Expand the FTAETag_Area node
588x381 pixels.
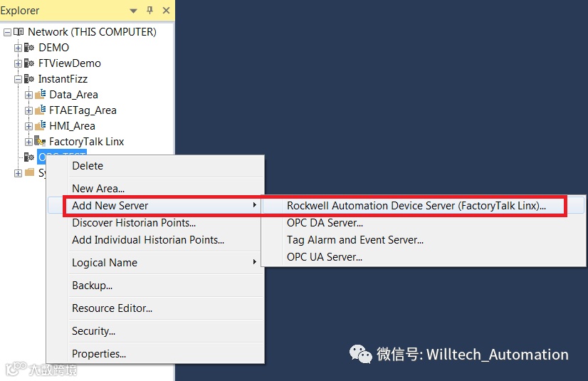(x=29, y=110)
